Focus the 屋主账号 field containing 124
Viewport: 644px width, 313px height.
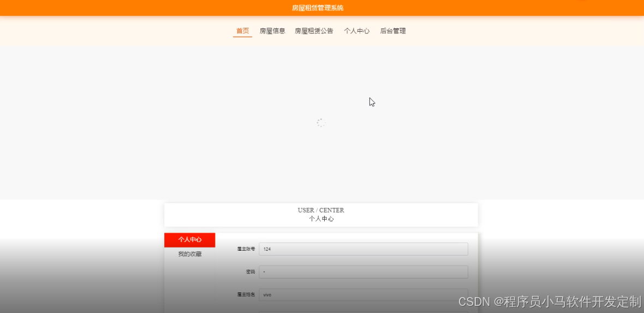pyautogui.click(x=363, y=249)
